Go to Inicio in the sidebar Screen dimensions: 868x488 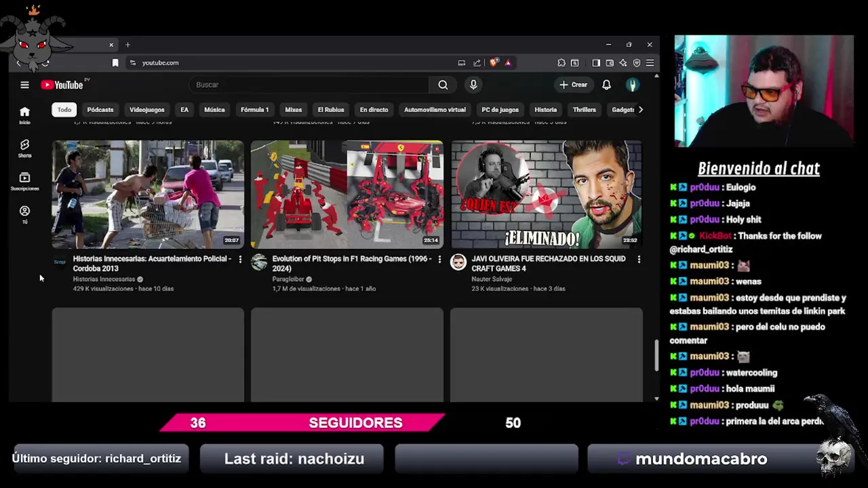point(24,115)
